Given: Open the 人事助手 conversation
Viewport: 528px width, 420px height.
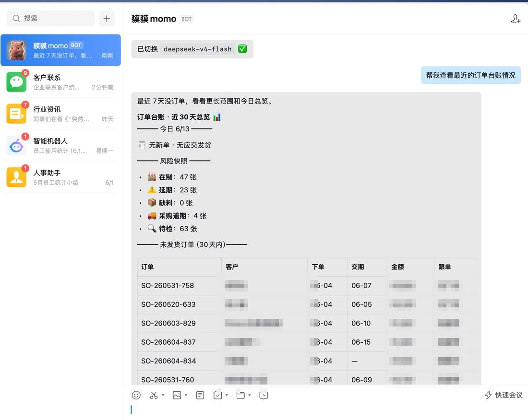Looking at the screenshot, I should click(60, 177).
